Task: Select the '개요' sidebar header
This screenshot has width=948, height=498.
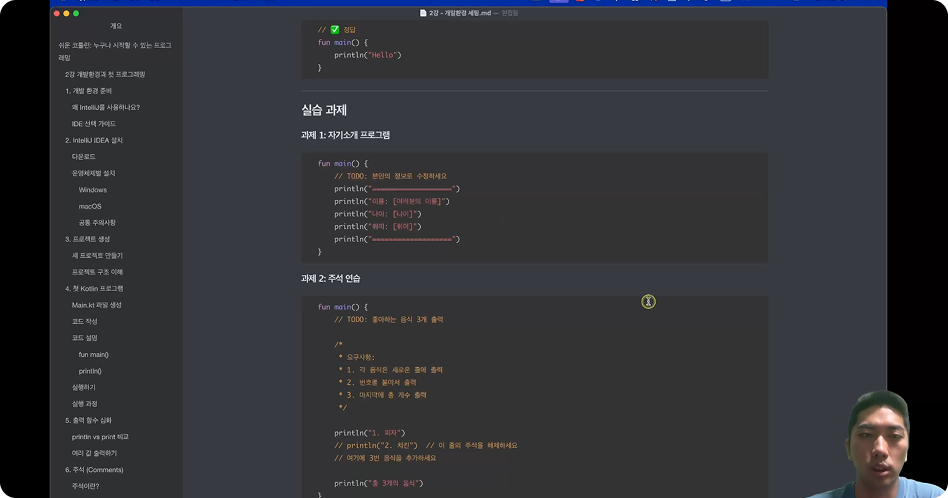Action: 116,26
